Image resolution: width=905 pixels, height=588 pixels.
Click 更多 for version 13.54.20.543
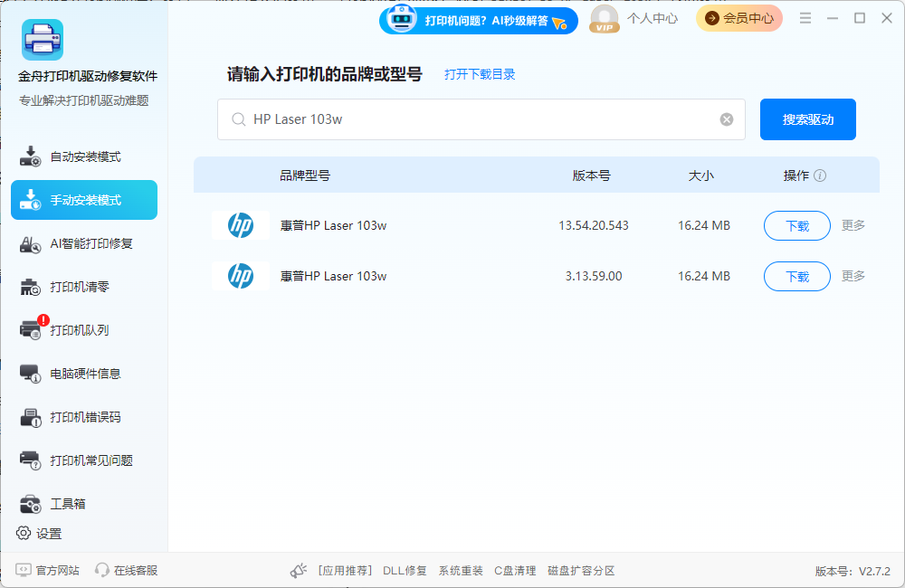click(853, 225)
